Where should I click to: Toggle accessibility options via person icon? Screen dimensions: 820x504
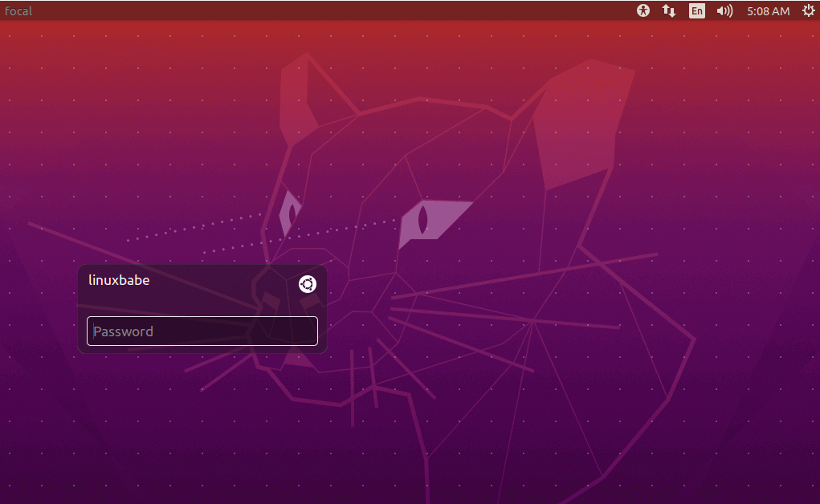pyautogui.click(x=643, y=10)
